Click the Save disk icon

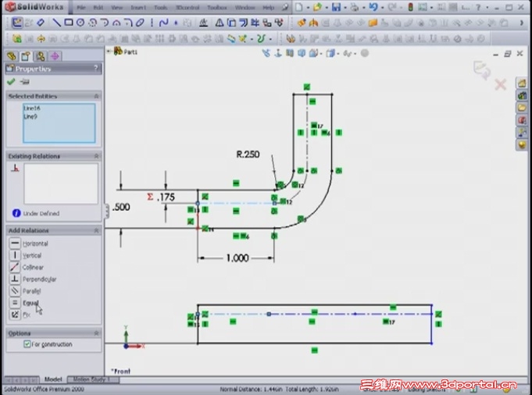pyautogui.click(x=336, y=7)
